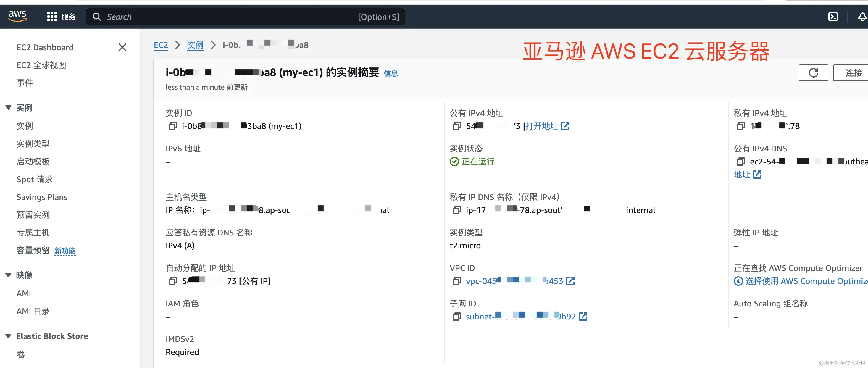The height and width of the screenshot is (368, 868).
Task: Copy the 公有 IPv4 地址 value
Action: (x=456, y=126)
